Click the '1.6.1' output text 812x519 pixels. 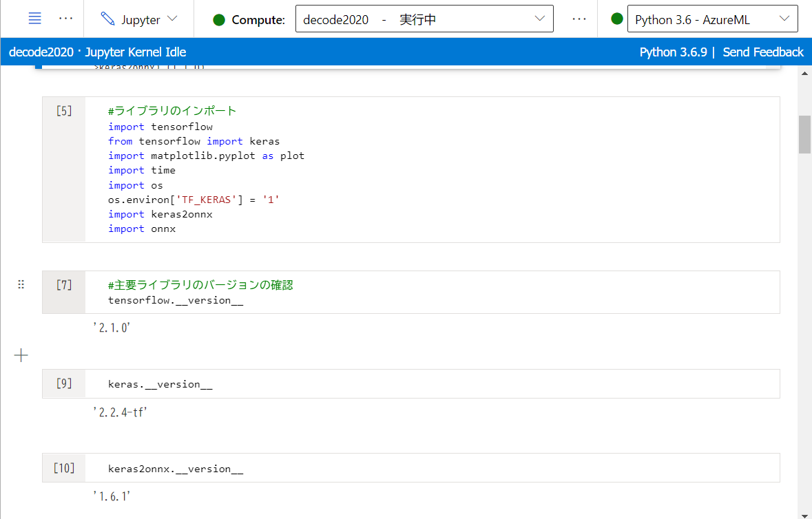[112, 497]
